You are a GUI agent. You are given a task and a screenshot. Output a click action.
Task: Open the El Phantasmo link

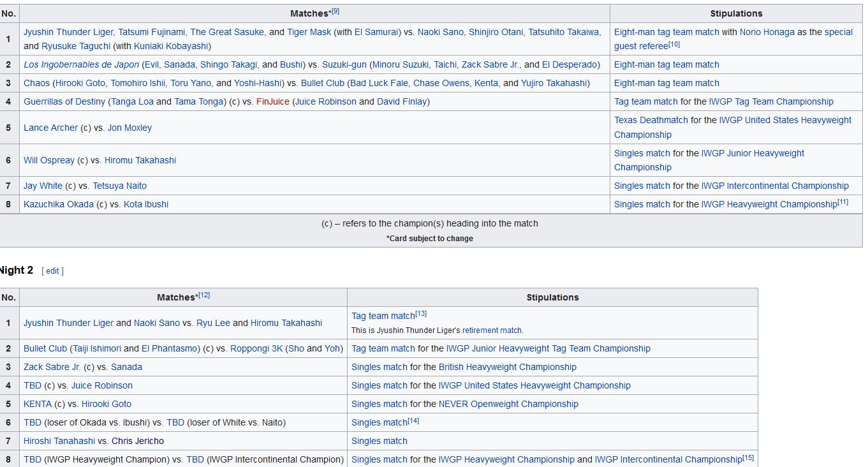[x=168, y=348]
